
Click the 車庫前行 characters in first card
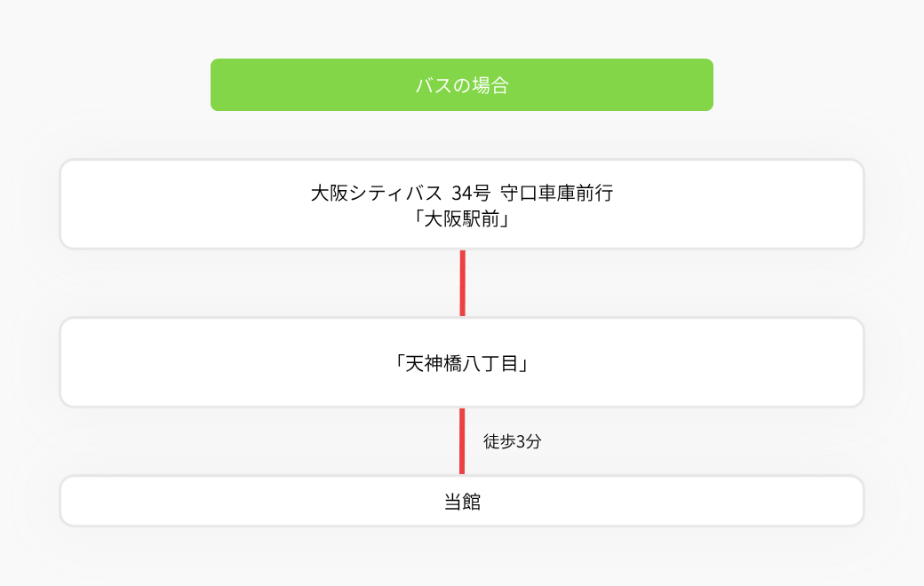576,194
